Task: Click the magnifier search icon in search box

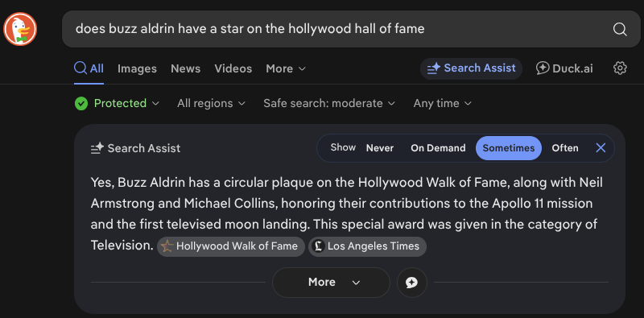Action: click(x=619, y=29)
